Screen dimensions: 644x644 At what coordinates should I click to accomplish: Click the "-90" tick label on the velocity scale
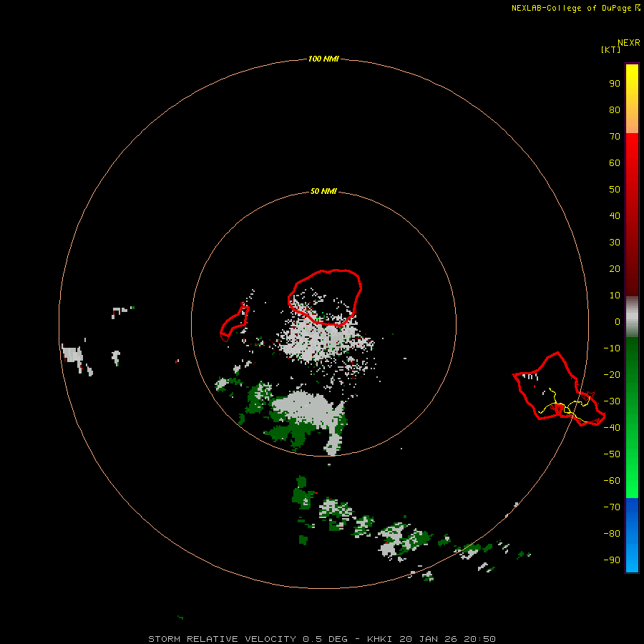(x=612, y=560)
